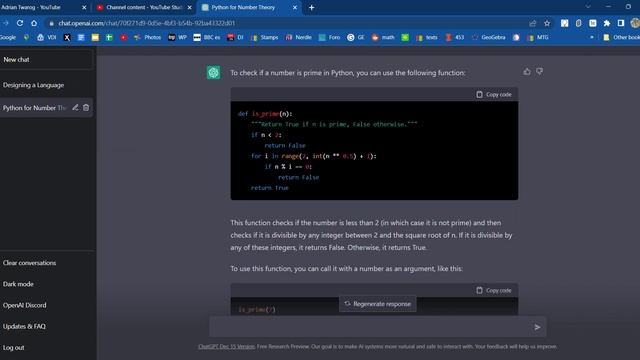Toggle the browser side panel icon

621,23
